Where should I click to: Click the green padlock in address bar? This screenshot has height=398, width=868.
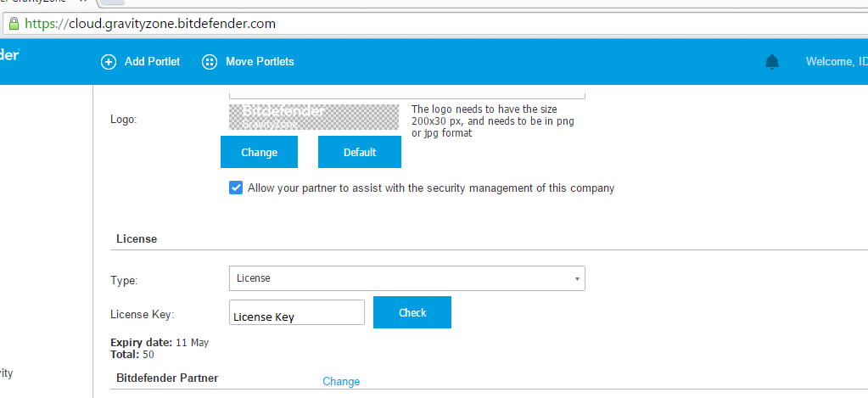(14, 24)
